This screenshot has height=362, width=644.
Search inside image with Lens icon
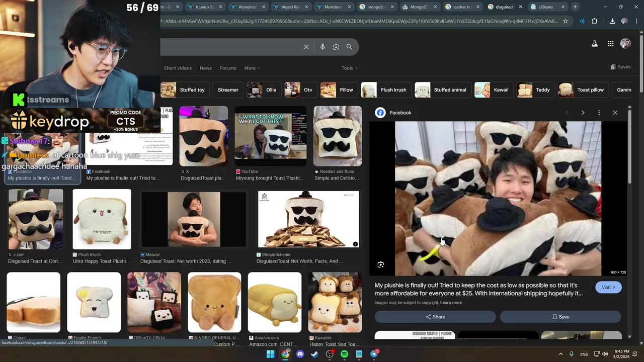tap(381, 264)
